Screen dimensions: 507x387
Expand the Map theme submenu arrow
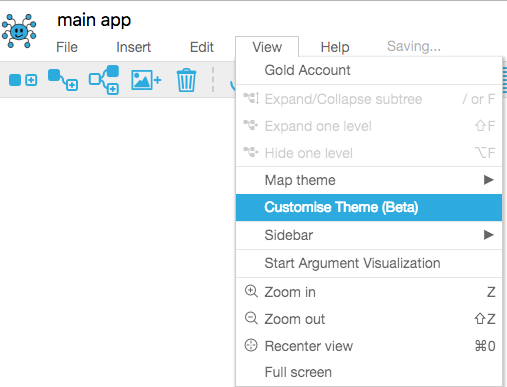[x=488, y=180]
